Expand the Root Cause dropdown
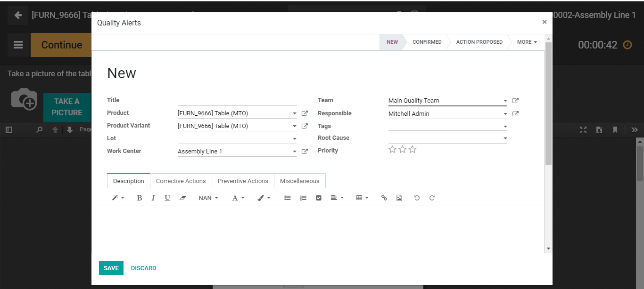Viewport: 644px width, 289px height. click(x=505, y=139)
